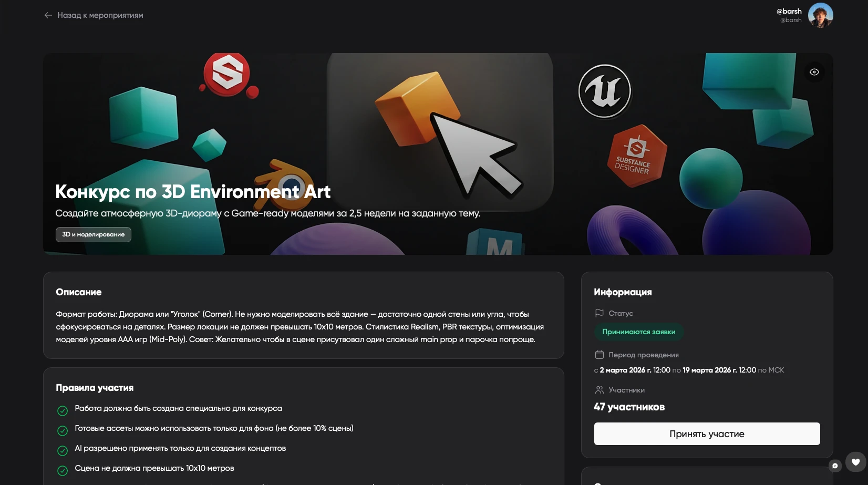
Task: Click the heart floating button
Action: tap(855, 462)
